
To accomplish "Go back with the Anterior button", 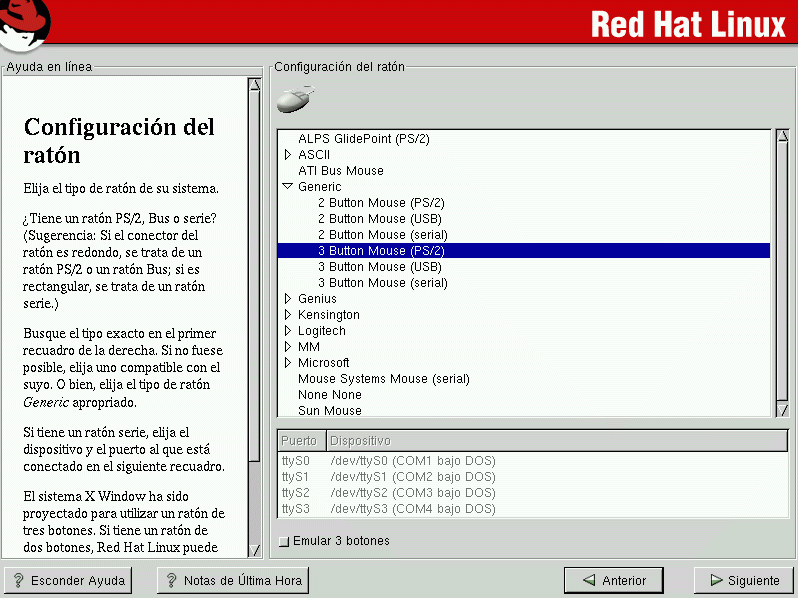I will click(613, 580).
